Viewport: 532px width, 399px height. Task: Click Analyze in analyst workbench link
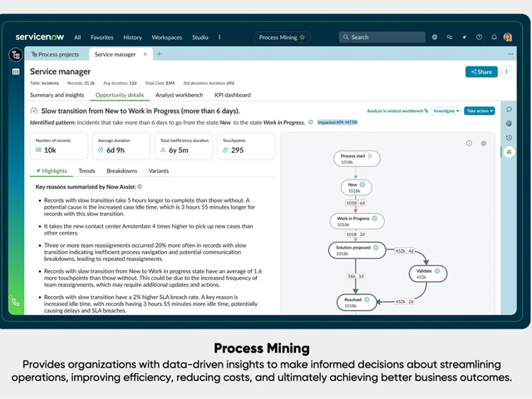[397, 111]
